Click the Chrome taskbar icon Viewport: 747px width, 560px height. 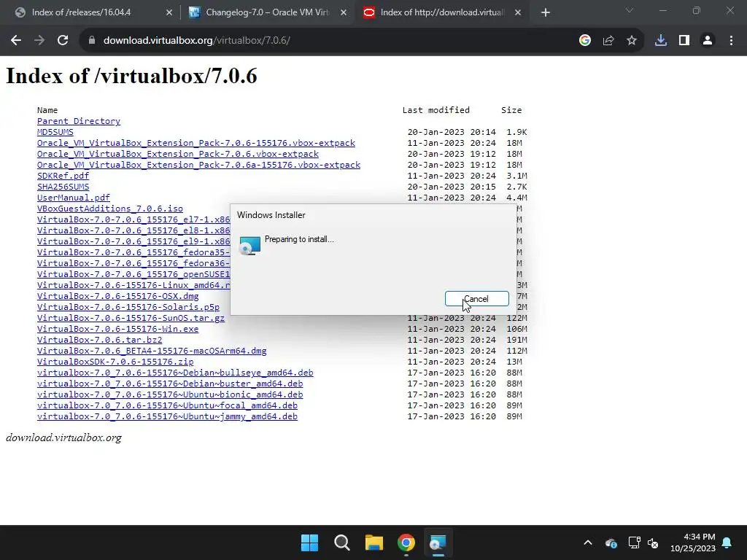[x=406, y=542]
